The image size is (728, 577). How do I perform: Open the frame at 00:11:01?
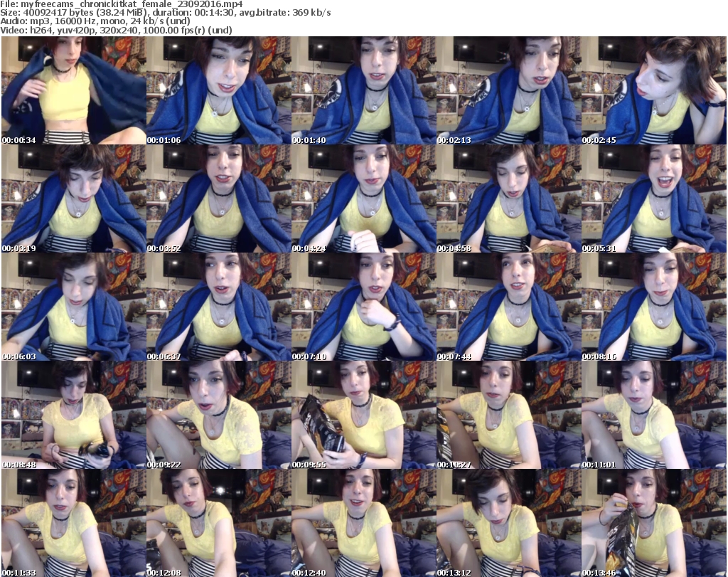pos(654,415)
